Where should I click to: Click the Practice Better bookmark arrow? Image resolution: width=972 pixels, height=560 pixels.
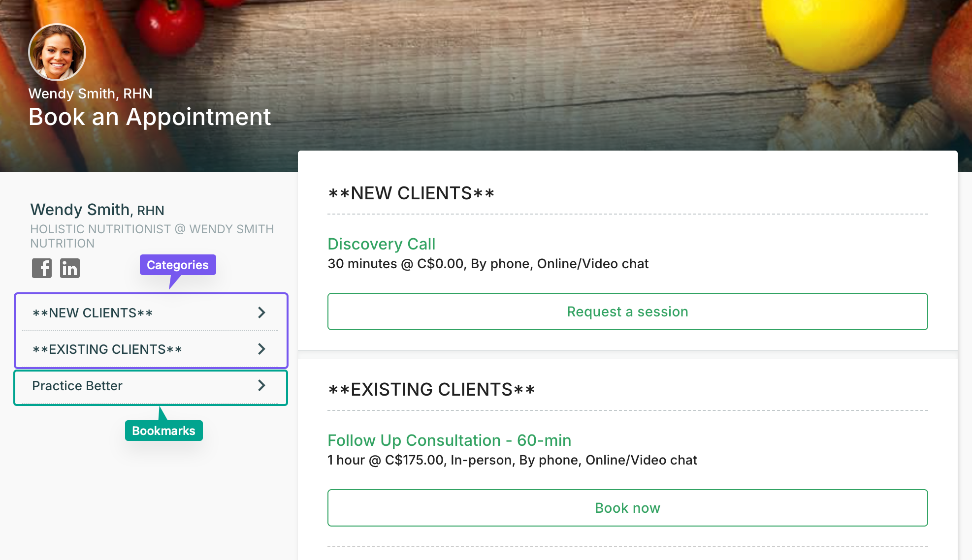point(261,385)
